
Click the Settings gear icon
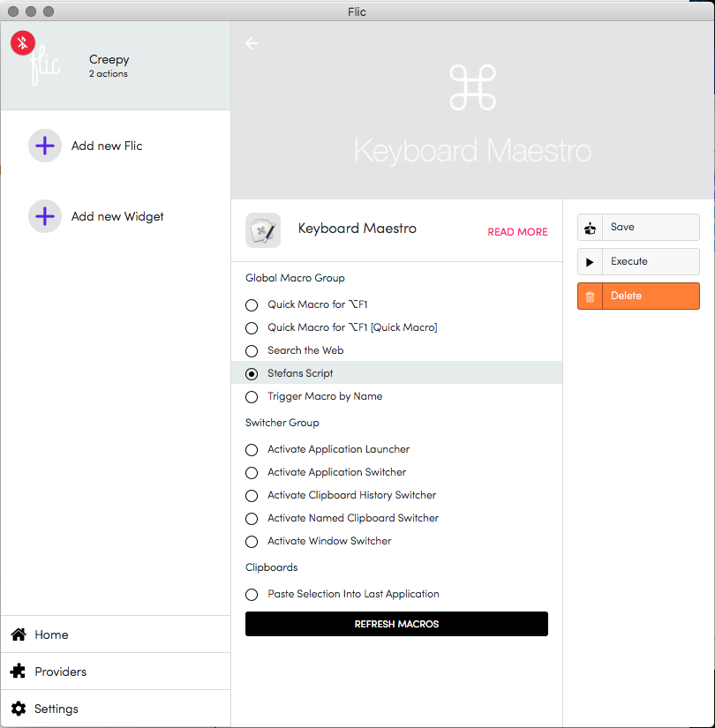[19, 709]
